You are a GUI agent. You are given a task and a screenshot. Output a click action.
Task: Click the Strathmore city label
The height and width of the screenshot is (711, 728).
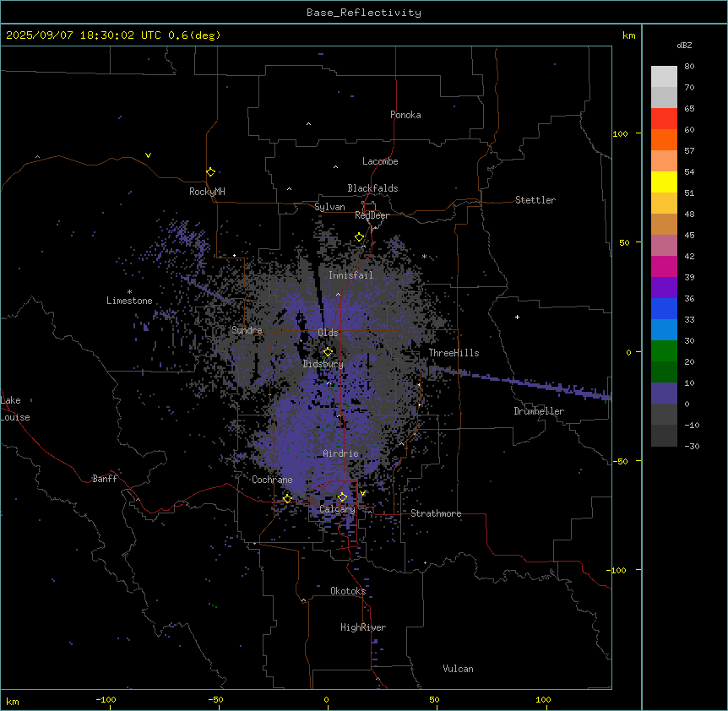(x=436, y=513)
